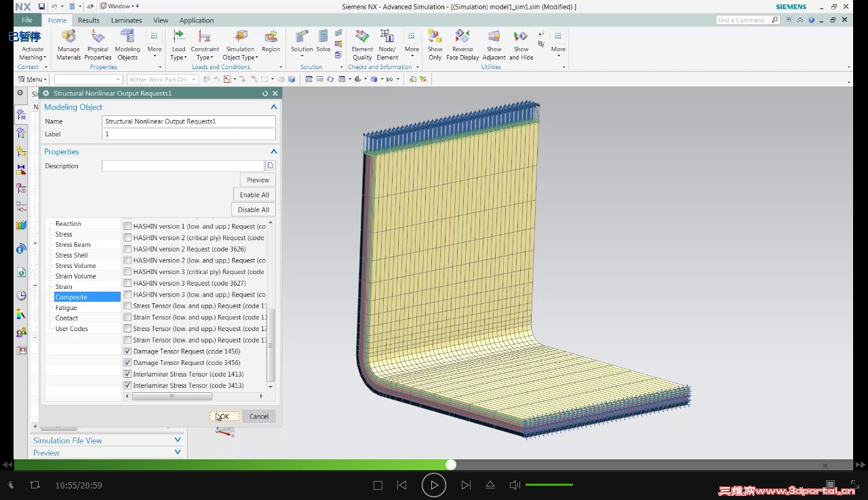The width and height of the screenshot is (868, 500).
Task: Expand the Preview panel
Action: (x=178, y=453)
